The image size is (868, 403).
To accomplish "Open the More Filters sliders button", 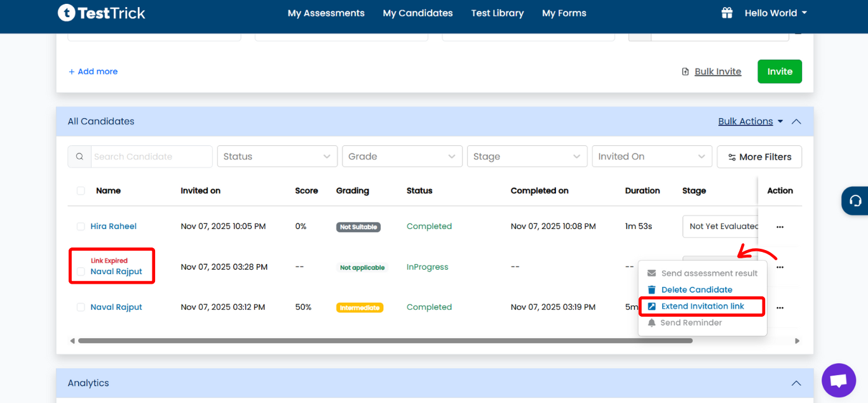I will [x=759, y=157].
